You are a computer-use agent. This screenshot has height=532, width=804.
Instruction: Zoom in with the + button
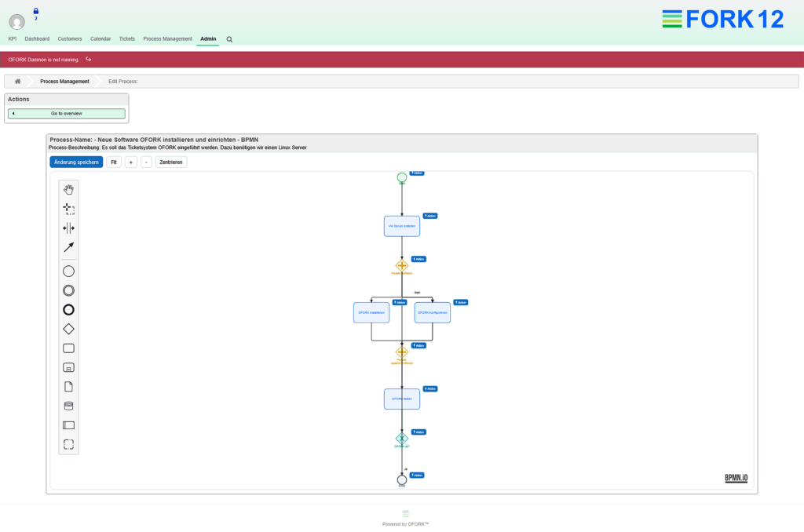131,162
